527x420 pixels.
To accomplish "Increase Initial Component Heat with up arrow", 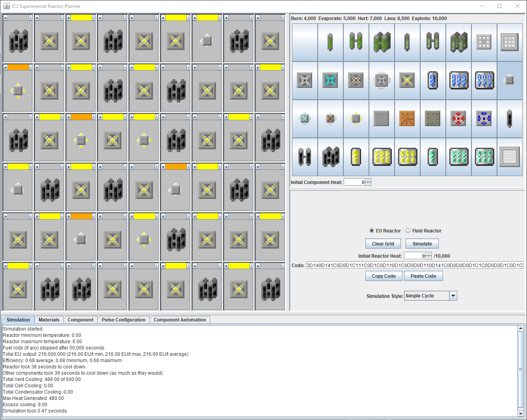I will 368,180.
